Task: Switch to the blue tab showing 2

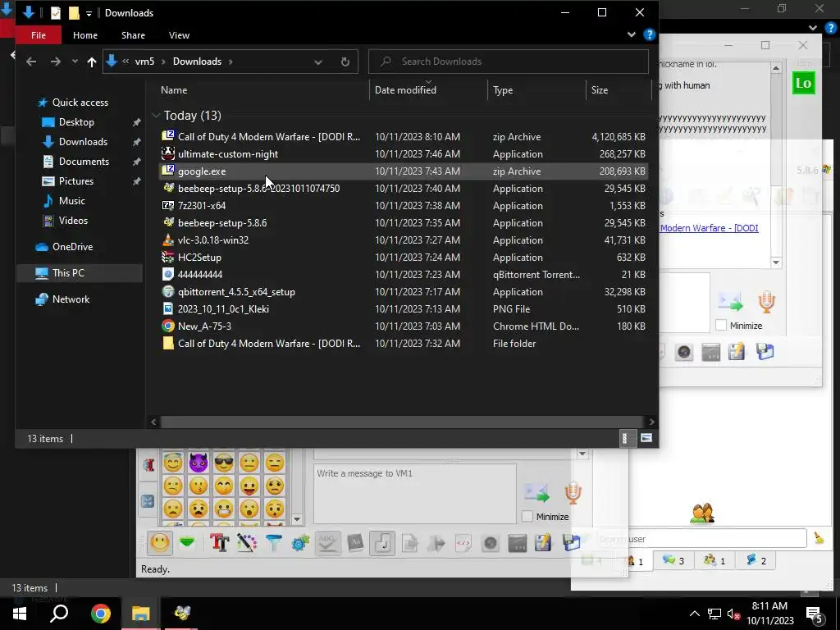Action: (x=756, y=560)
